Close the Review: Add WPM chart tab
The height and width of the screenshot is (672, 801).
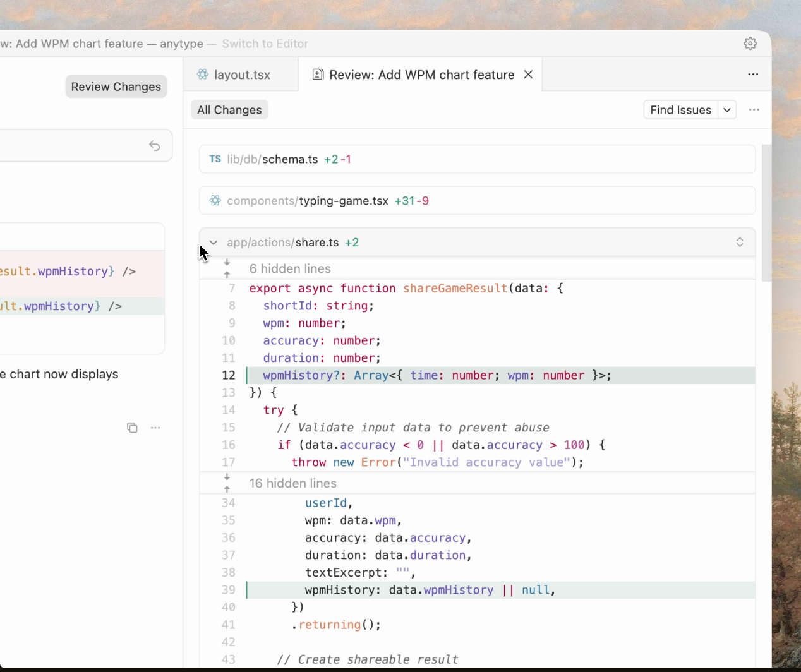528,75
